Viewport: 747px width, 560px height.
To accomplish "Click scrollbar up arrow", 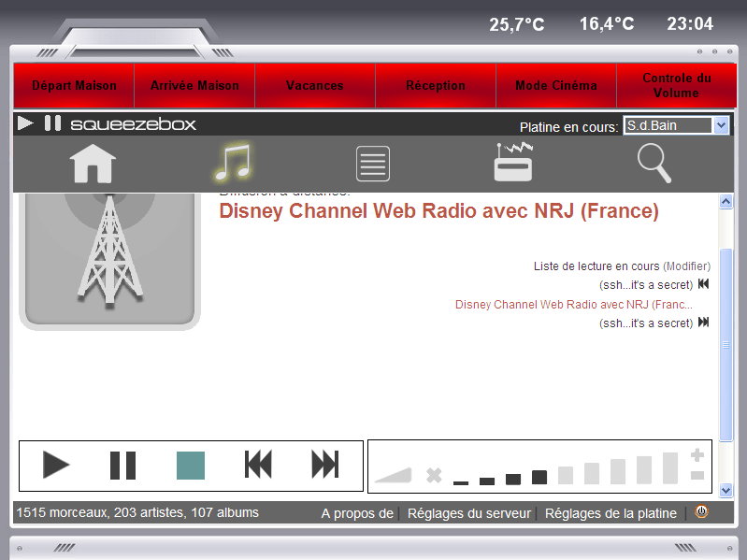I will (x=725, y=201).
